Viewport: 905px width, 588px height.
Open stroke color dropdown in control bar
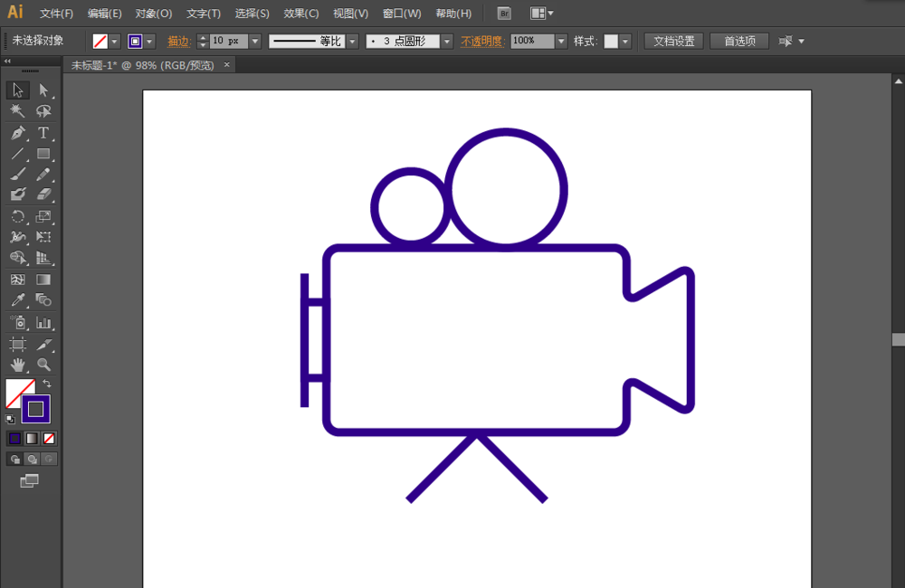pyautogui.click(x=149, y=42)
